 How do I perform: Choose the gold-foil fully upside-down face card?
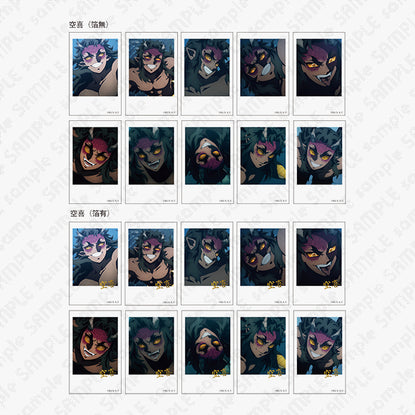coord(207,352)
